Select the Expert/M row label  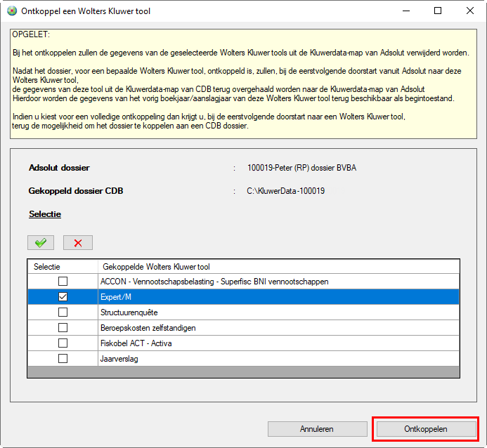[116, 297]
